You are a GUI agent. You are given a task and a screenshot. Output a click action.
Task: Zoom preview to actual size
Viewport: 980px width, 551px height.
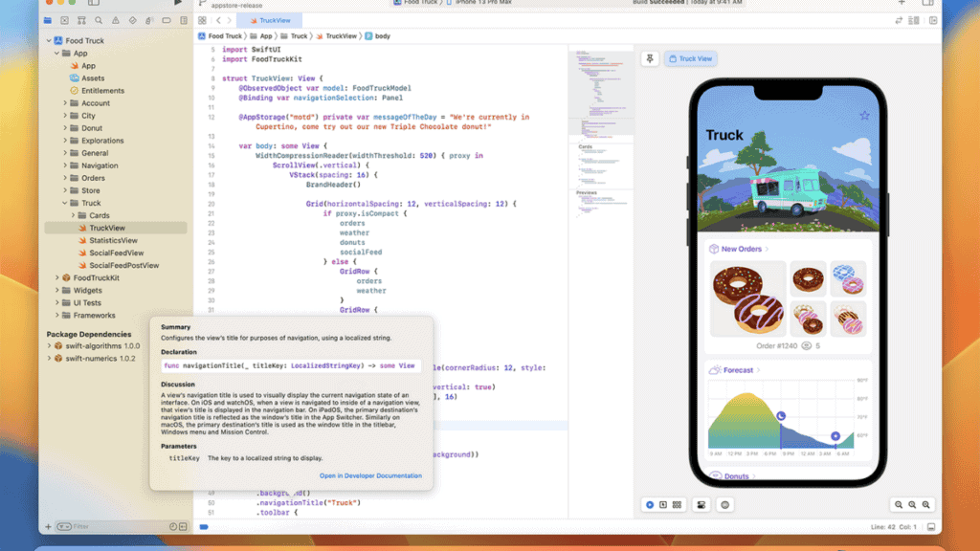912,505
